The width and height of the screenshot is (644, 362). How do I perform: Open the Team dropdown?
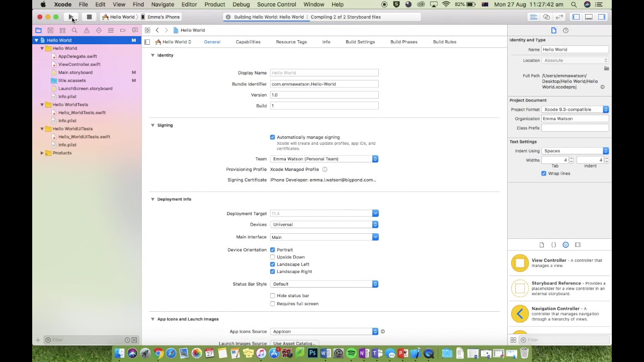click(324, 159)
